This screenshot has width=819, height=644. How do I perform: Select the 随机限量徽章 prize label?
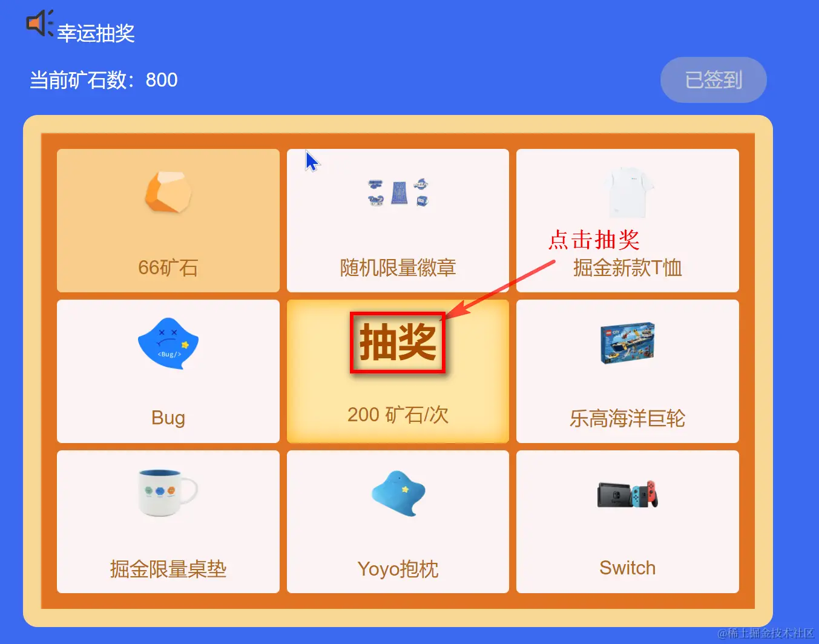tap(398, 268)
